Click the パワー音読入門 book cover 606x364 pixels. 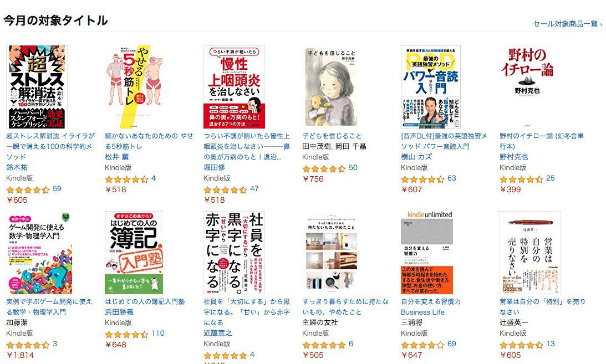pos(431,87)
